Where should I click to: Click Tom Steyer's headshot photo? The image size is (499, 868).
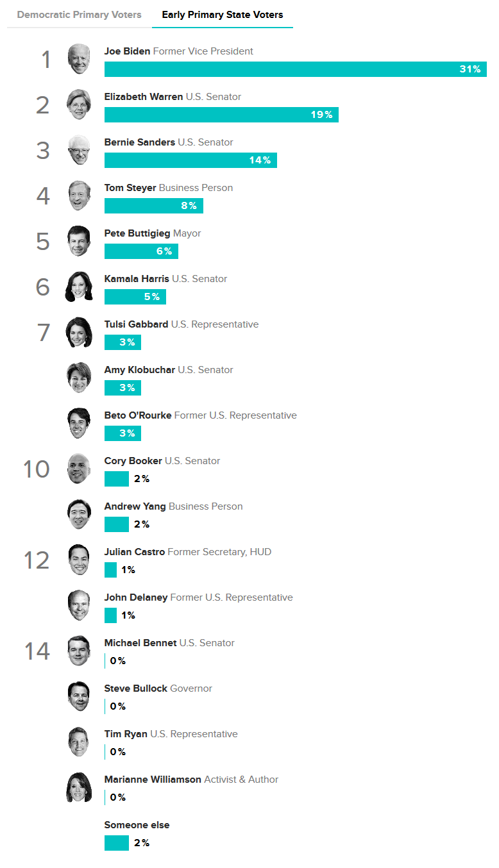point(79,196)
